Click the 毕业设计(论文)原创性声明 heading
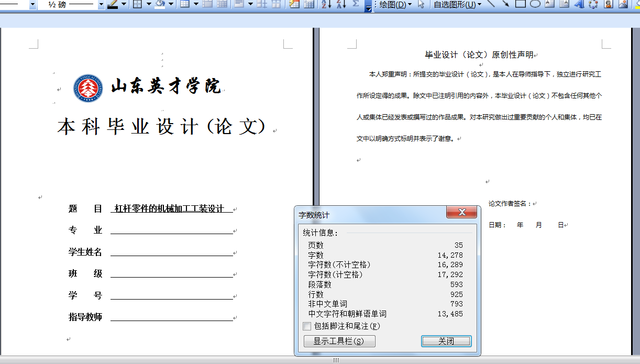Image resolution: width=640 pixels, height=364 pixels. 479,54
